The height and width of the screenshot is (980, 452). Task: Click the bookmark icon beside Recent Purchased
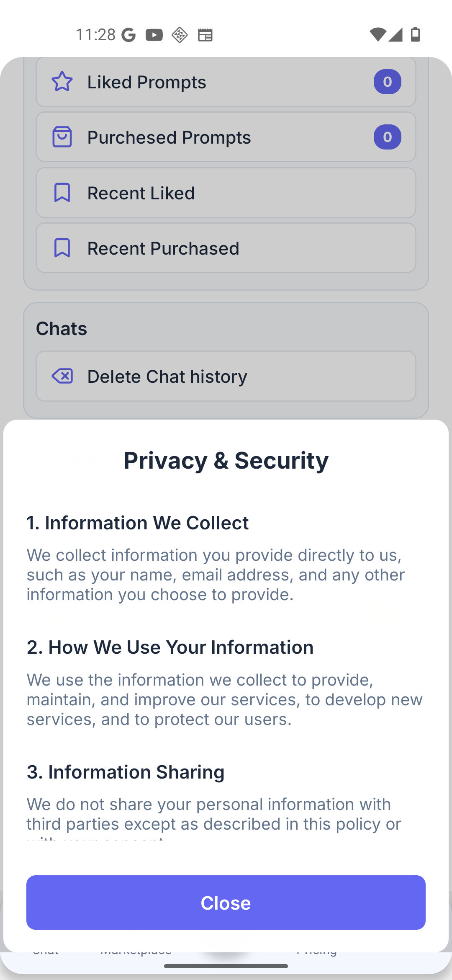(62, 248)
